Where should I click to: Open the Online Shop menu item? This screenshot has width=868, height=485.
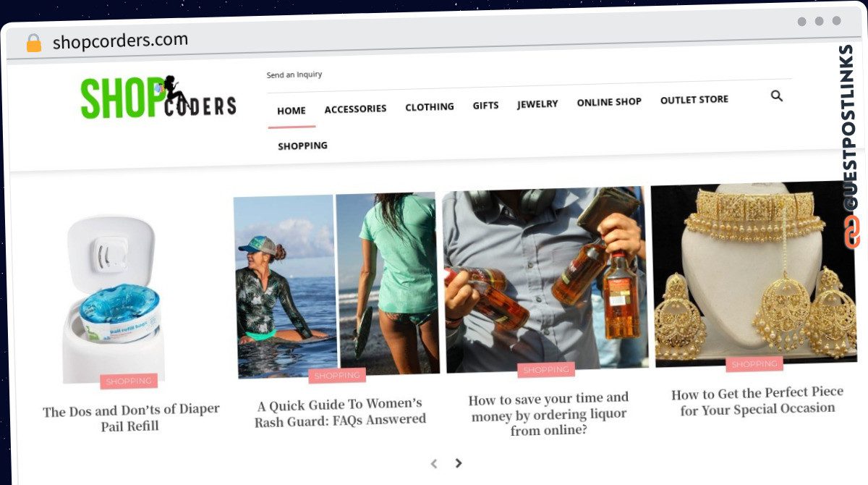609,102
